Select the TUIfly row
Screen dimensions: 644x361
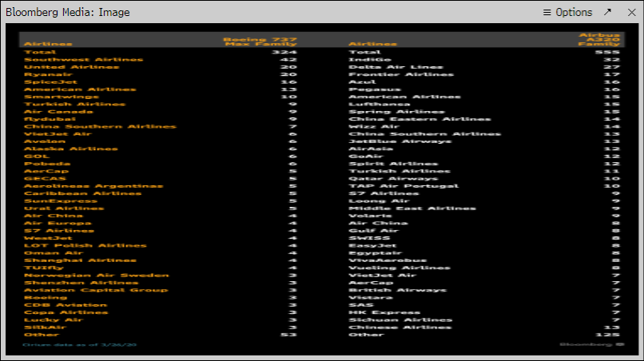(x=160, y=268)
